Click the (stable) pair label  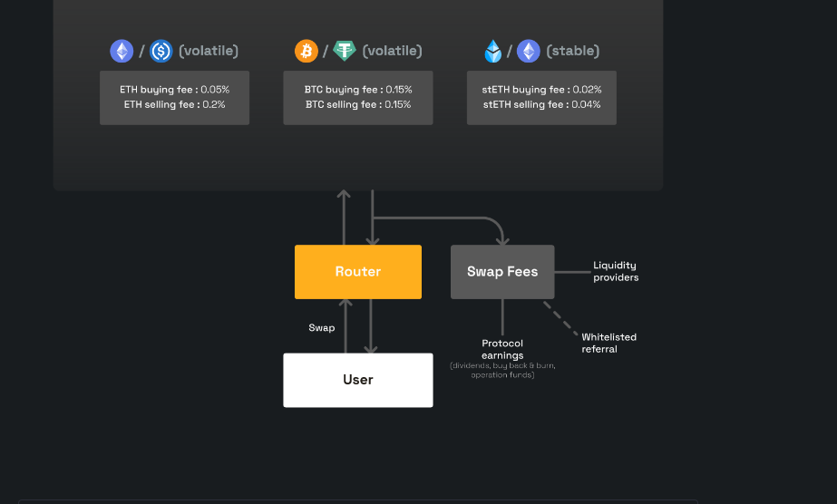tap(572, 51)
